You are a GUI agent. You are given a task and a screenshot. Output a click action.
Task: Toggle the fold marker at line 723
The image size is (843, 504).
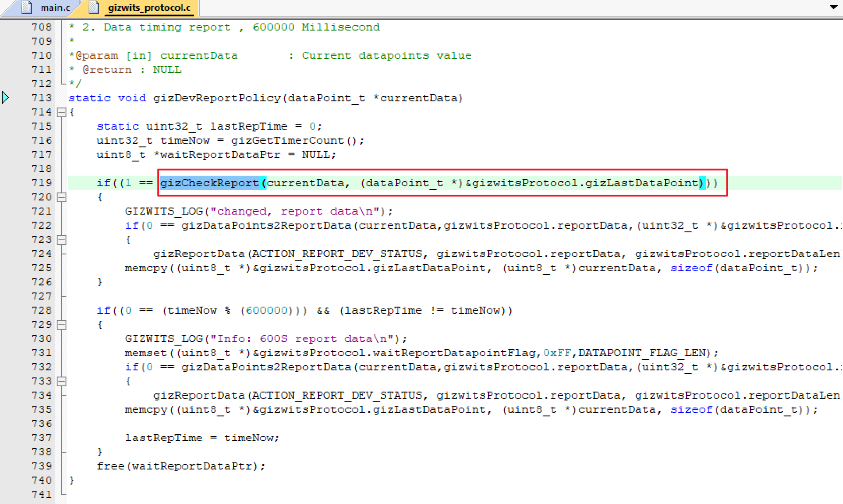tap(62, 240)
